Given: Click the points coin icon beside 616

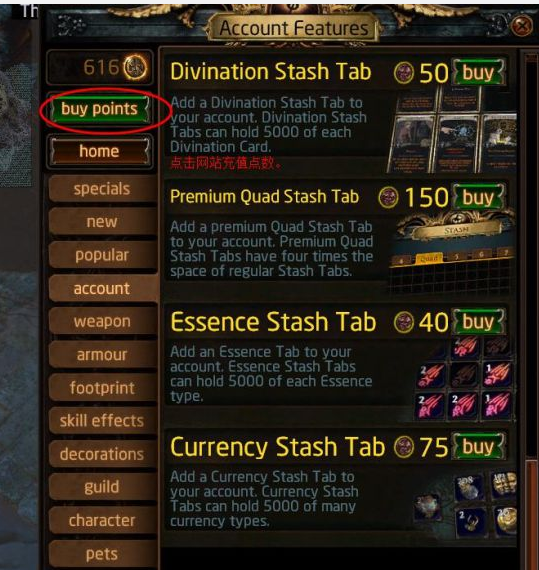Looking at the screenshot, I should click(x=135, y=67).
